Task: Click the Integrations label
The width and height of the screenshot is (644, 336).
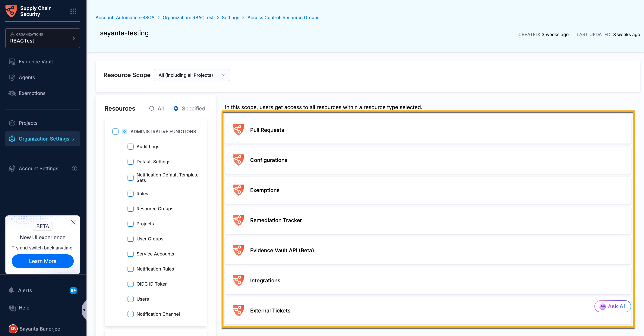Action: tap(265, 281)
